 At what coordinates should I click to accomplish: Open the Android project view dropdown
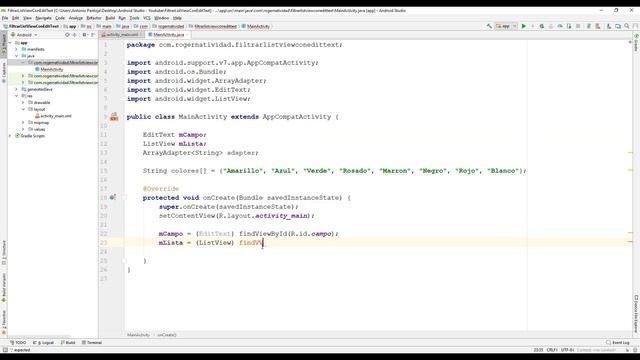coord(24,35)
